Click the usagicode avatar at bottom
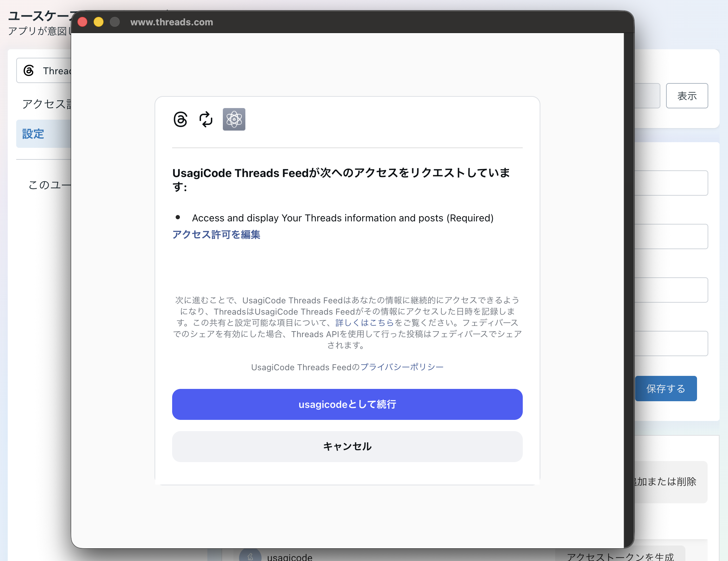 coord(250,555)
